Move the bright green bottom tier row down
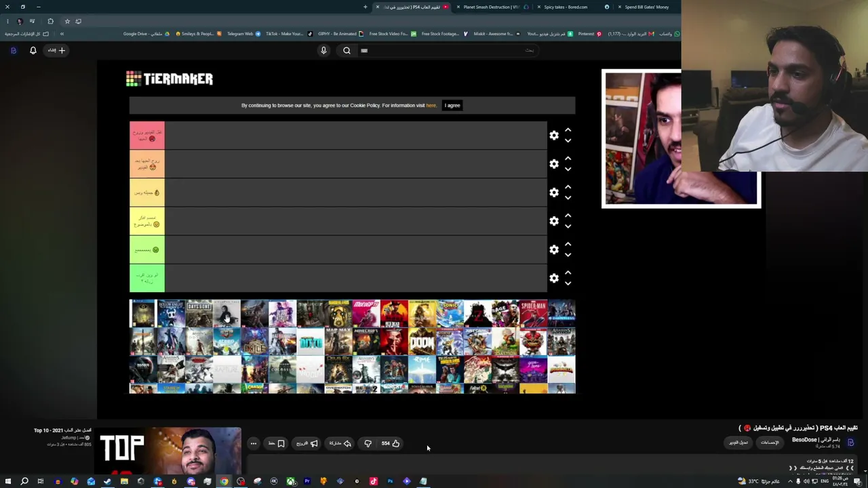 [x=568, y=283]
